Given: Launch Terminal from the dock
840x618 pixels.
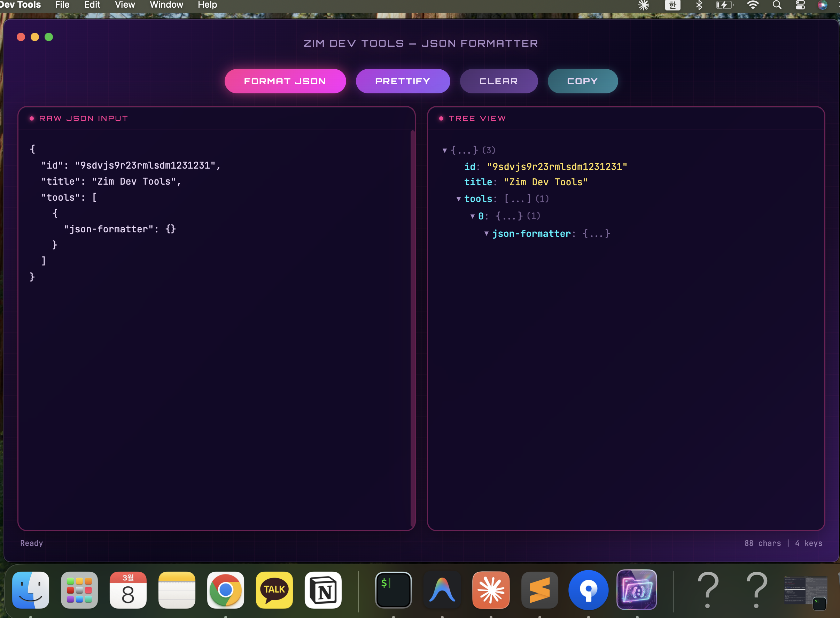Looking at the screenshot, I should point(394,589).
